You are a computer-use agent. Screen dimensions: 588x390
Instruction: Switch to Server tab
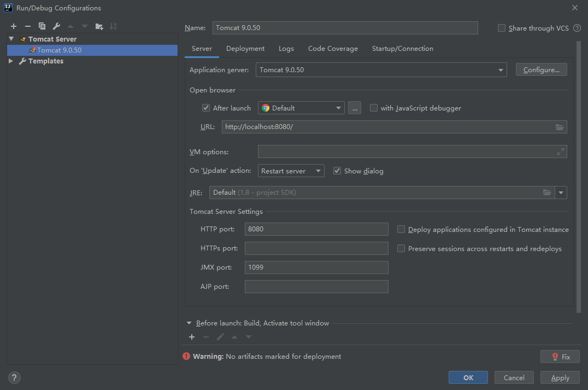pos(202,49)
